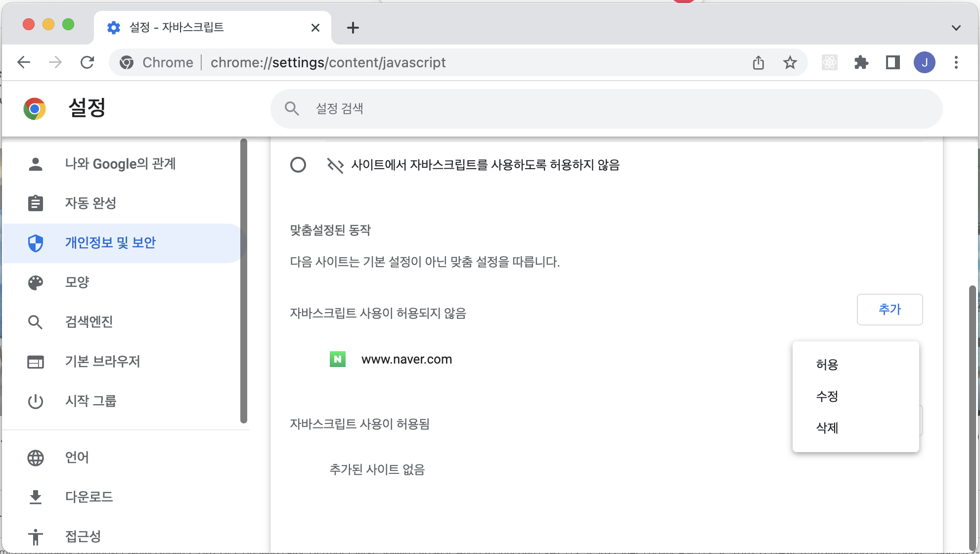Bookmark this page with star icon
Viewport: 980px width, 554px height.
tap(790, 62)
